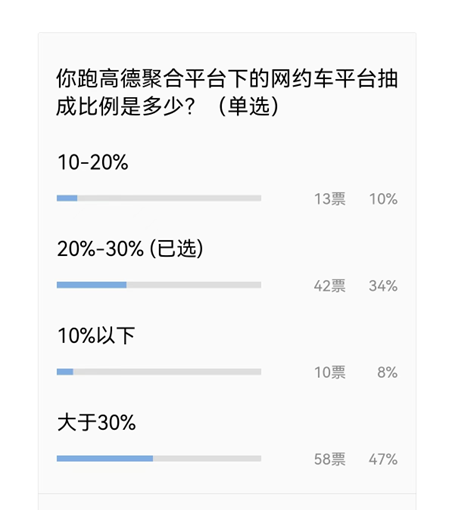This screenshot has height=510, width=454.
Task: Select the 20%-30% (已选) option
Action: [130, 249]
